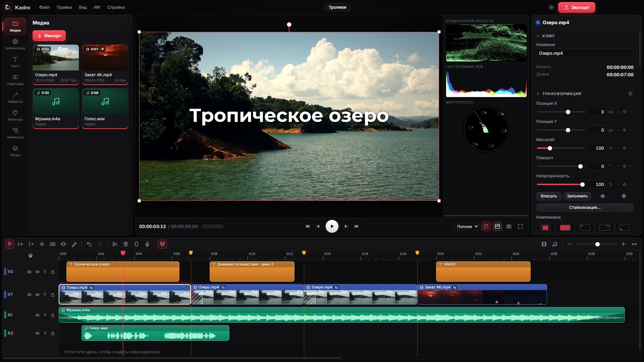Open the Переходы sidebar panel

15,80
